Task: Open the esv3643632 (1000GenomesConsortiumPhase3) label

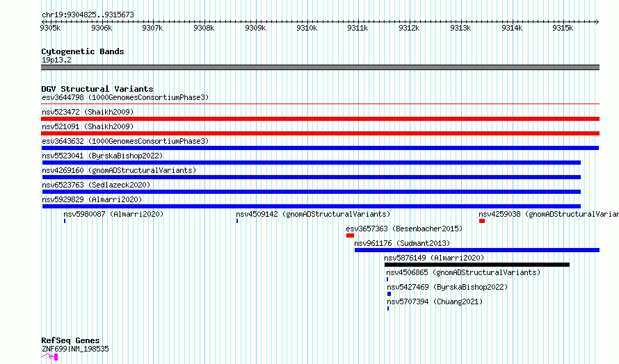Action: click(x=125, y=141)
